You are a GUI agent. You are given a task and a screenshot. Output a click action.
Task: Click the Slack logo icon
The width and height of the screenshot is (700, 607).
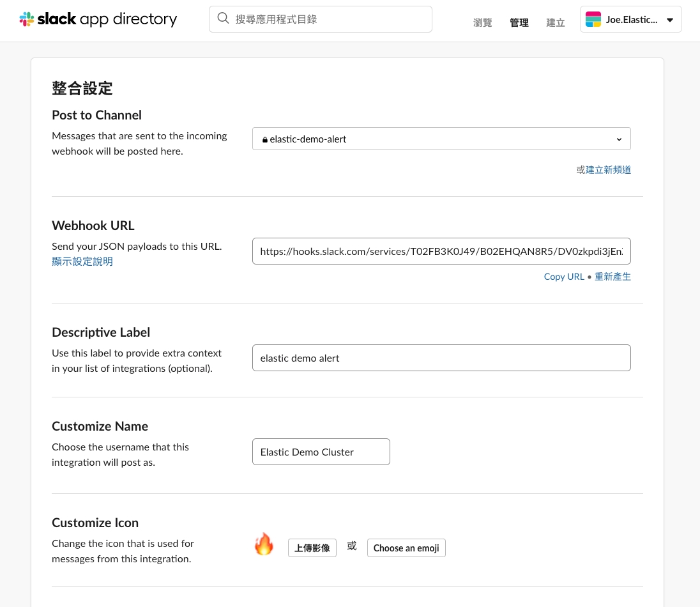27,19
